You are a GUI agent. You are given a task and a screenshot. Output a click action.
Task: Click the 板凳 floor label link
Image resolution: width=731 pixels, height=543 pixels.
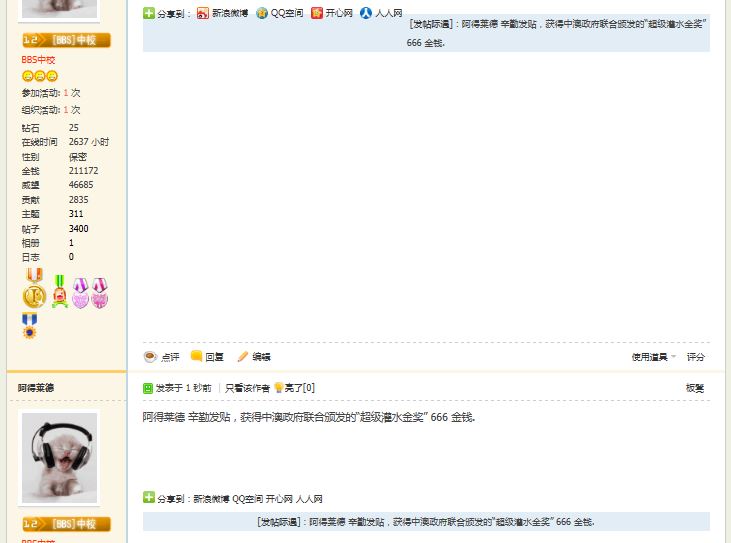tap(694, 388)
